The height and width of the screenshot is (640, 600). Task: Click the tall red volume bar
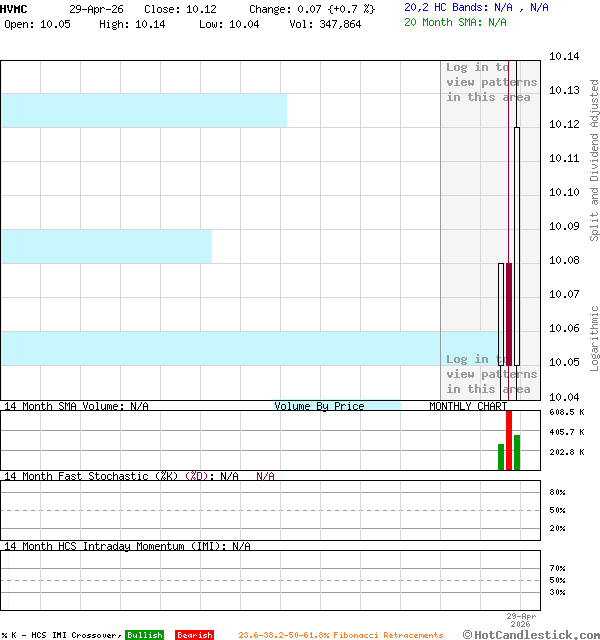(509, 440)
